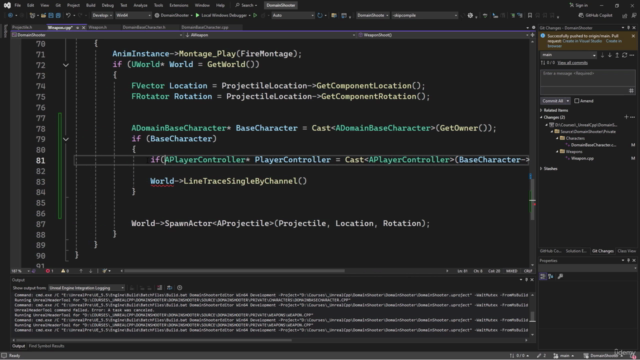Click the commit message options grid icon
Screen dimensions: 640x360
pyautogui.click(x=631, y=91)
